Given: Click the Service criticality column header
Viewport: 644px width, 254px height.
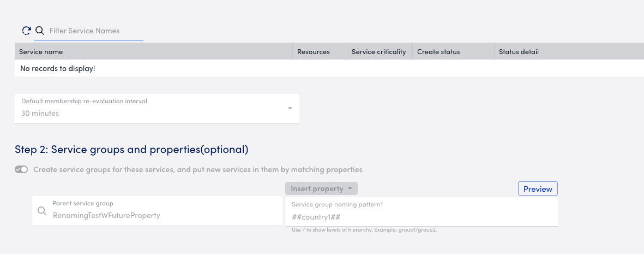Looking at the screenshot, I should (x=378, y=51).
